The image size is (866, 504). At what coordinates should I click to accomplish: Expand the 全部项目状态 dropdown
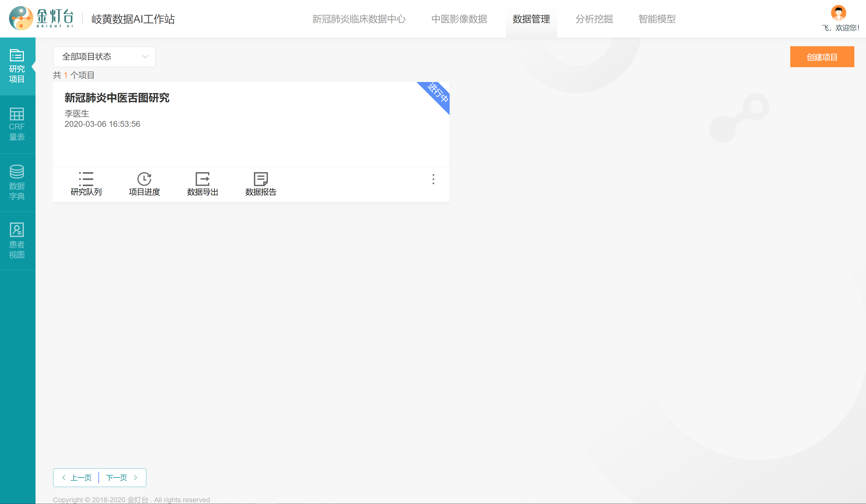[104, 57]
